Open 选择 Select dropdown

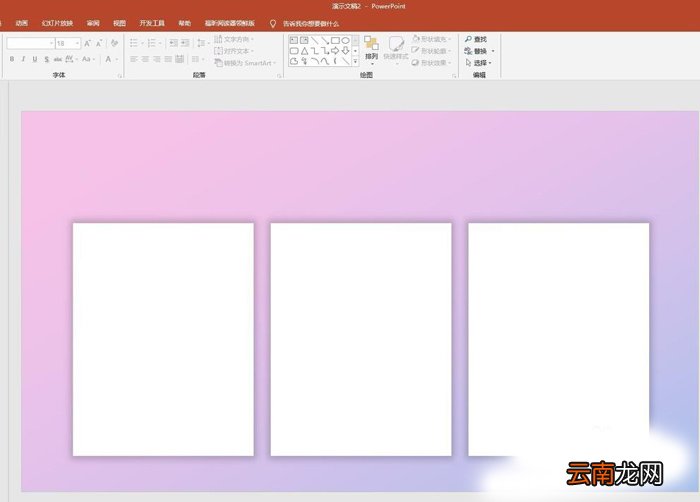click(x=478, y=63)
